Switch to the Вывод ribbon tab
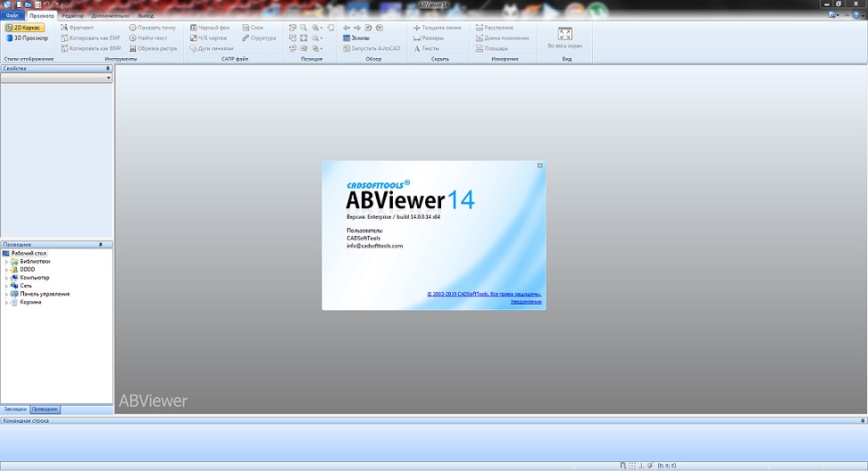This screenshot has height=471, width=868. [x=146, y=15]
